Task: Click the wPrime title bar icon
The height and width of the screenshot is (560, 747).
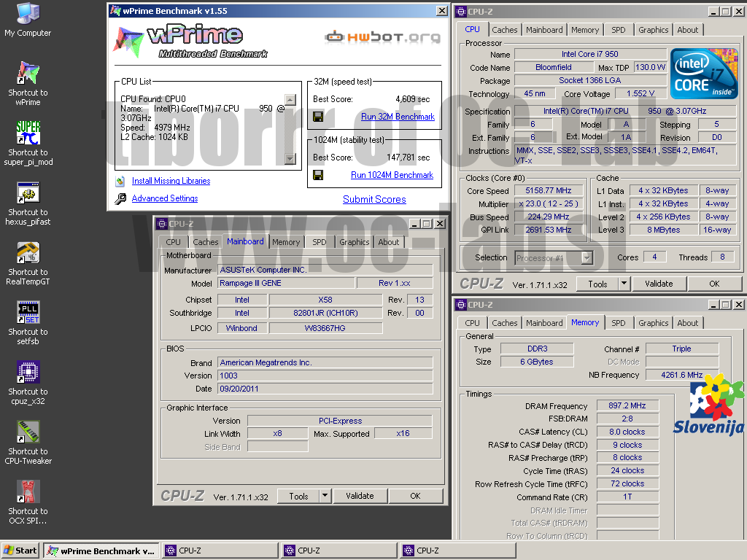Action: pyautogui.click(x=115, y=10)
